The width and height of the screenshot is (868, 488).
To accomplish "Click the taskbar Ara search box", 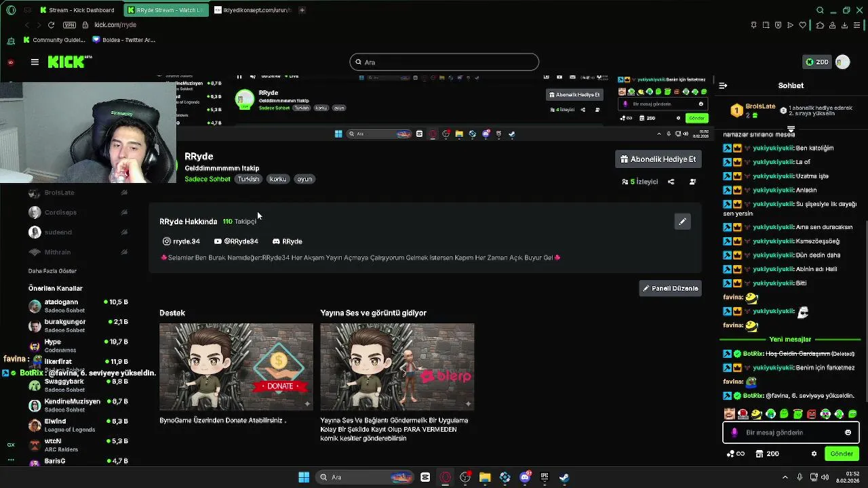I will click(x=366, y=477).
